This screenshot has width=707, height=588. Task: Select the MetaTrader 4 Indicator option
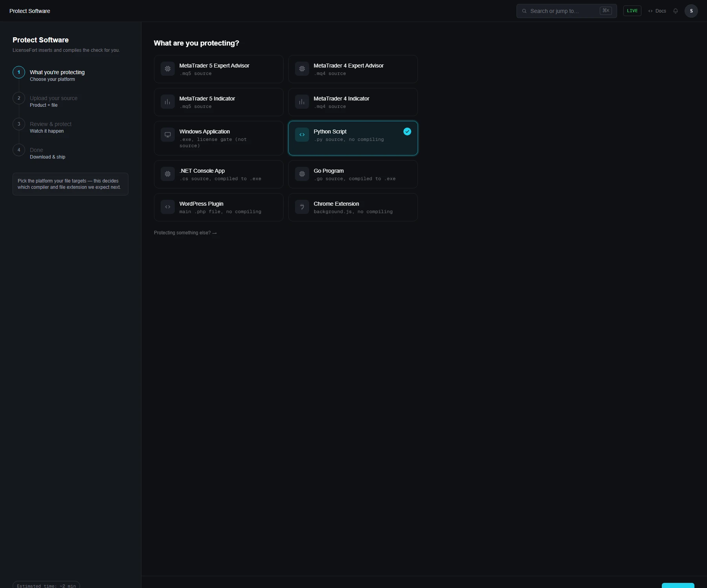tap(353, 102)
